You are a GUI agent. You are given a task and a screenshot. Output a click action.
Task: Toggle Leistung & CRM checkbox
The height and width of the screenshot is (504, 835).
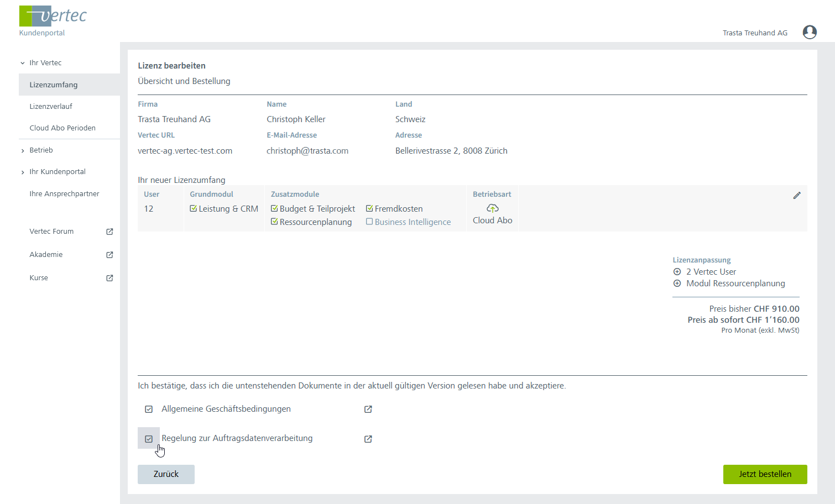[194, 208]
